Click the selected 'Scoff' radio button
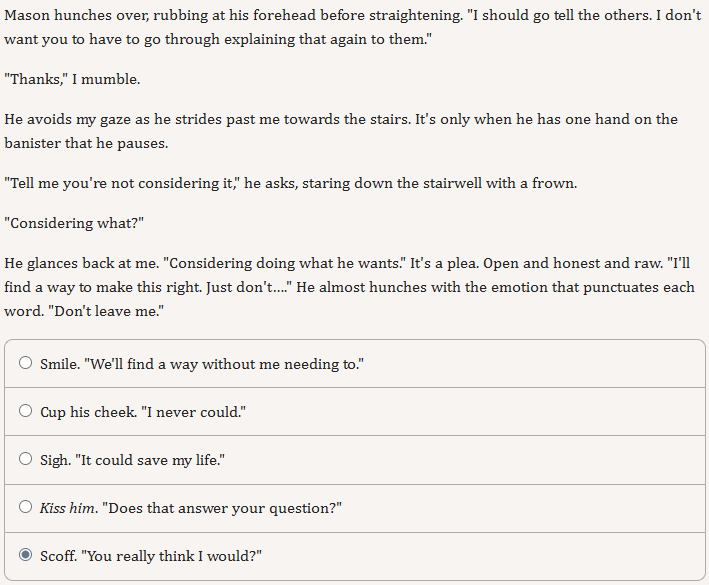709x585 pixels. pos(26,555)
